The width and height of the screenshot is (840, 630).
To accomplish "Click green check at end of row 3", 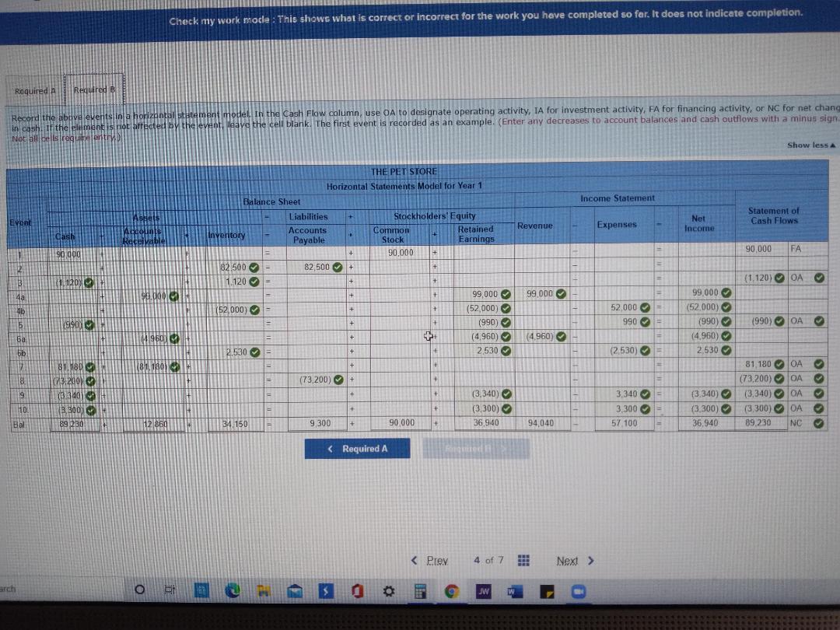I will [819, 278].
